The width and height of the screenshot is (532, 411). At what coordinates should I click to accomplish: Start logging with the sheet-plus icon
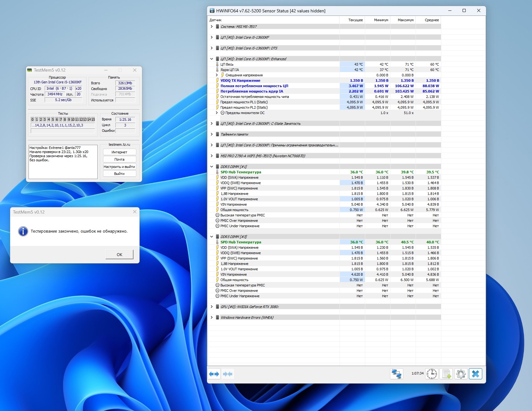(446, 374)
